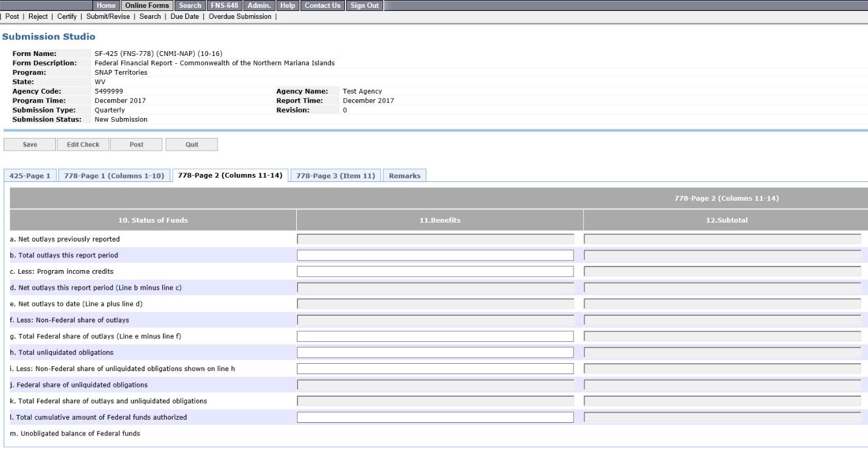Click Sign Out in the navigation bar
Image resolution: width=868 pixels, height=452 pixels.
(365, 5)
